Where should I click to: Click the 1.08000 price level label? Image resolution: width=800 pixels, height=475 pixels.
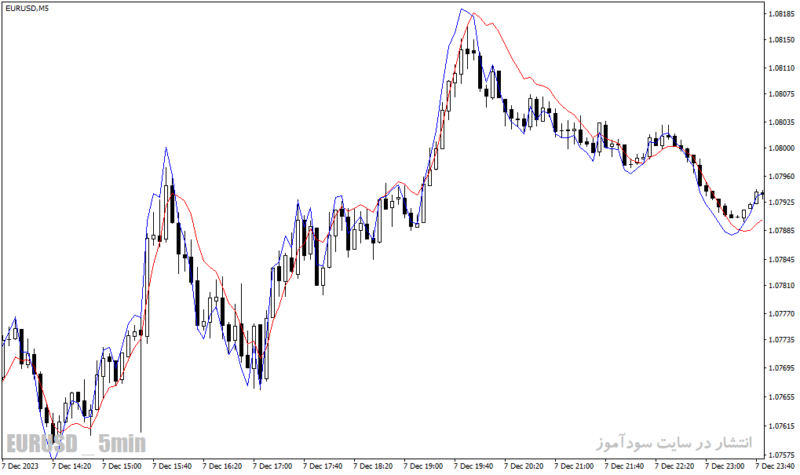[781, 148]
